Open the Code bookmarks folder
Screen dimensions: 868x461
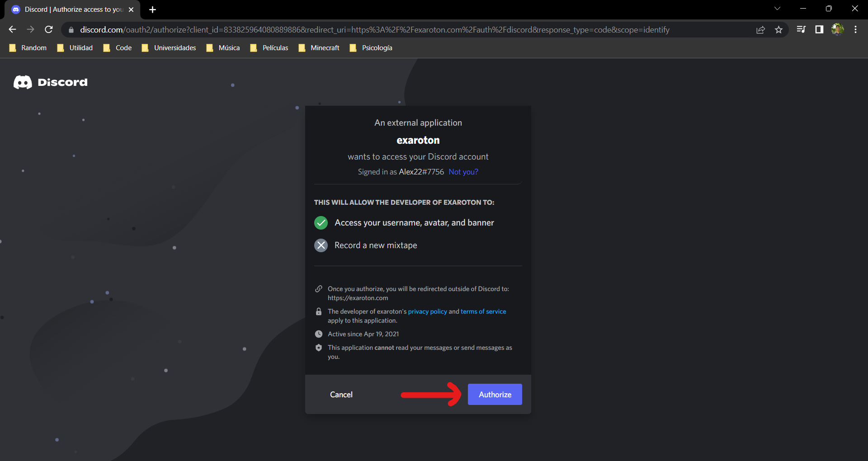[118, 48]
